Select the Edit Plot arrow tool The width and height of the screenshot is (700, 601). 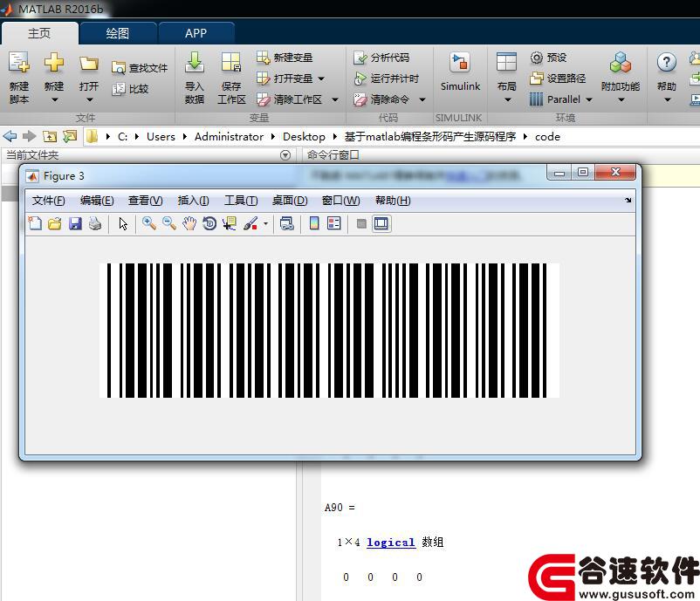123,223
